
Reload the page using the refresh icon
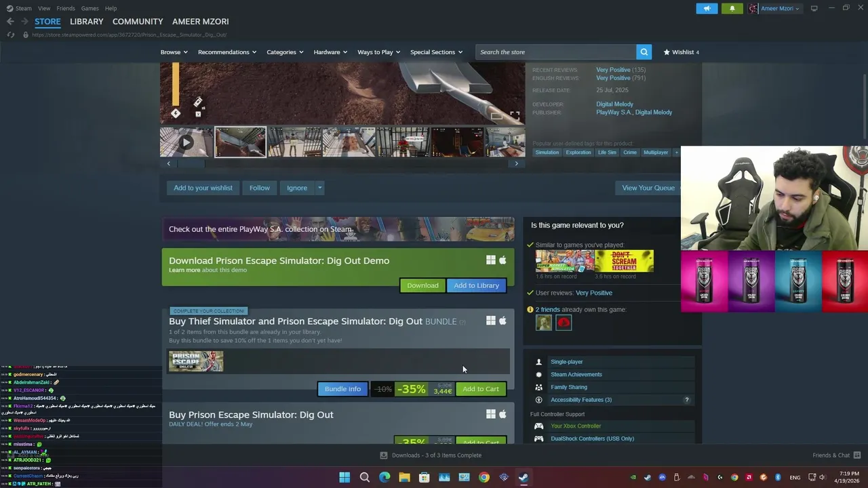(x=10, y=35)
